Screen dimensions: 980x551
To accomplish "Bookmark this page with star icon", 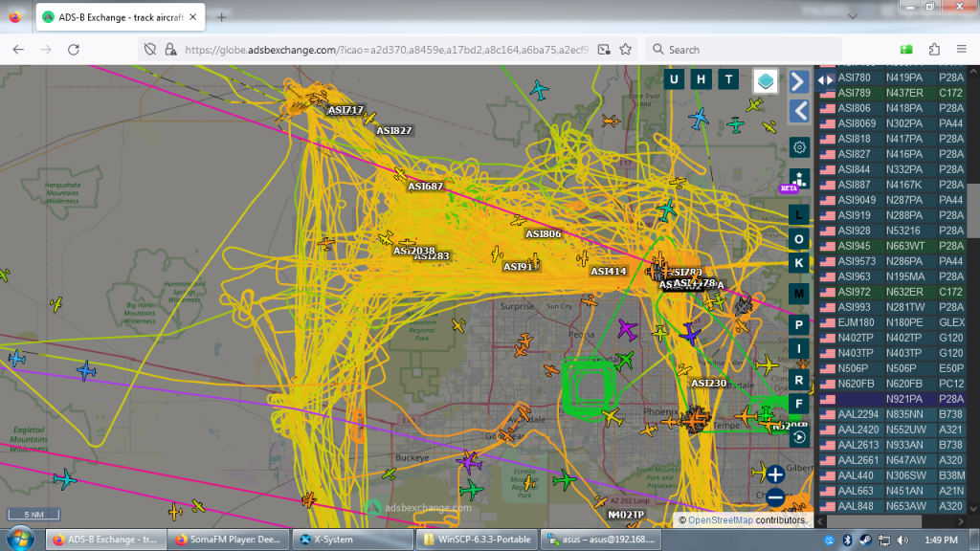I will (x=626, y=50).
